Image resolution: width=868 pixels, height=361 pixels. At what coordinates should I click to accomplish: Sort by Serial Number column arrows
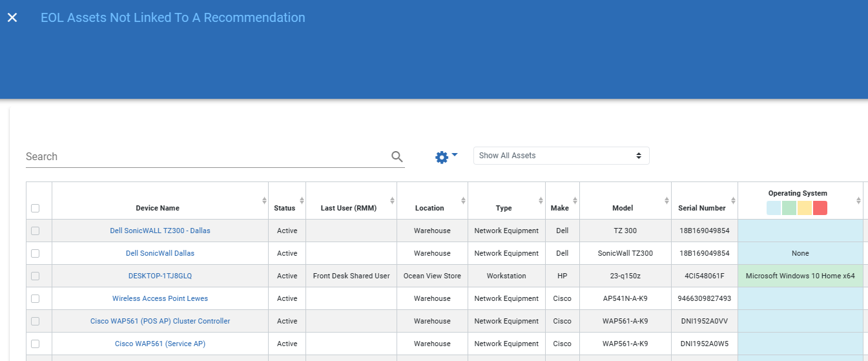[x=734, y=201]
